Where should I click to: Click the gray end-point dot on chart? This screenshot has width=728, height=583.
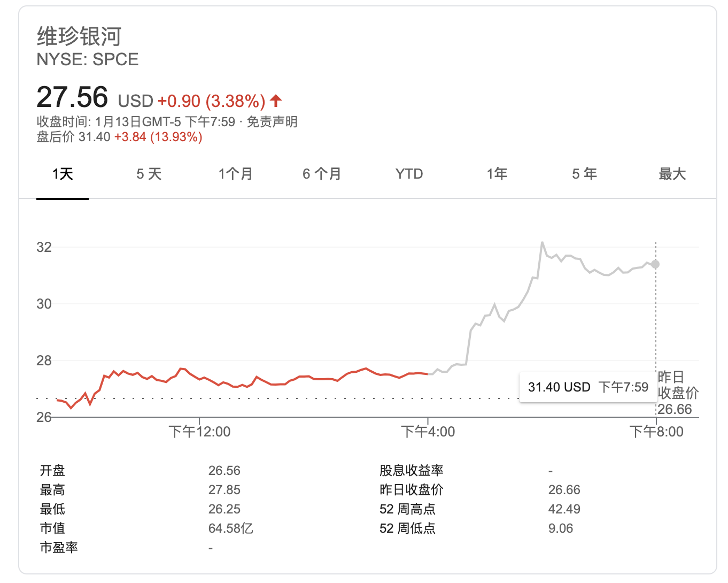coord(655,264)
